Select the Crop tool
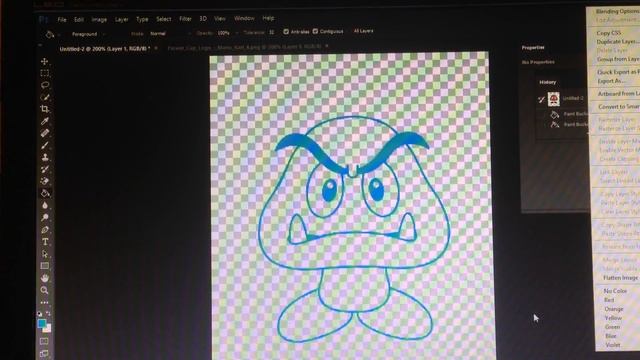The height and width of the screenshot is (360, 640). pos(44,109)
